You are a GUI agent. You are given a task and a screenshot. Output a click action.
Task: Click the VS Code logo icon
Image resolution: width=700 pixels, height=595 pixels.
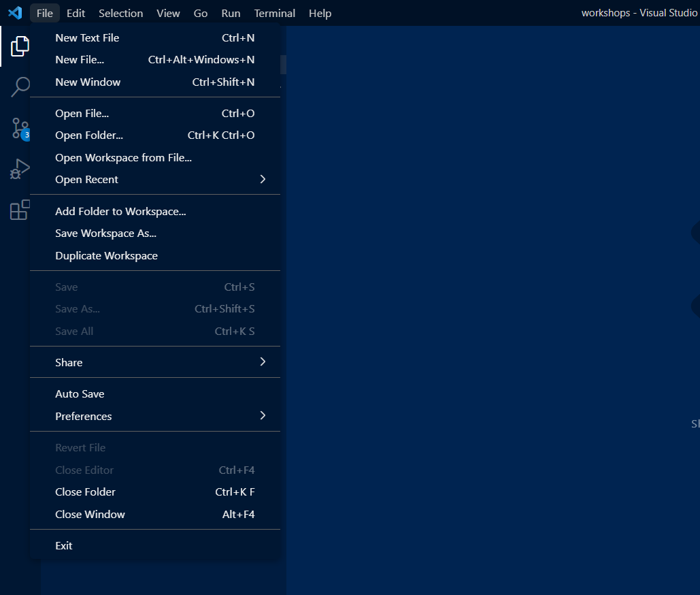14,13
